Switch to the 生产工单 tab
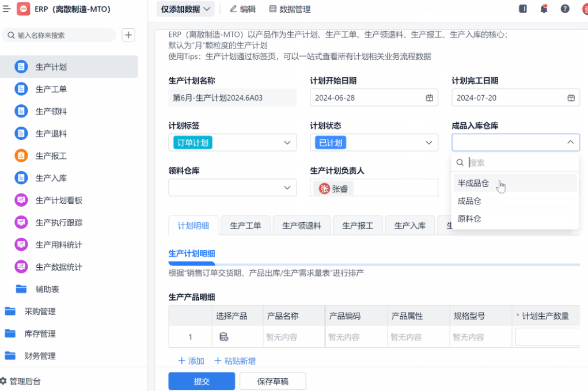The height and width of the screenshot is (391, 588). tap(245, 225)
